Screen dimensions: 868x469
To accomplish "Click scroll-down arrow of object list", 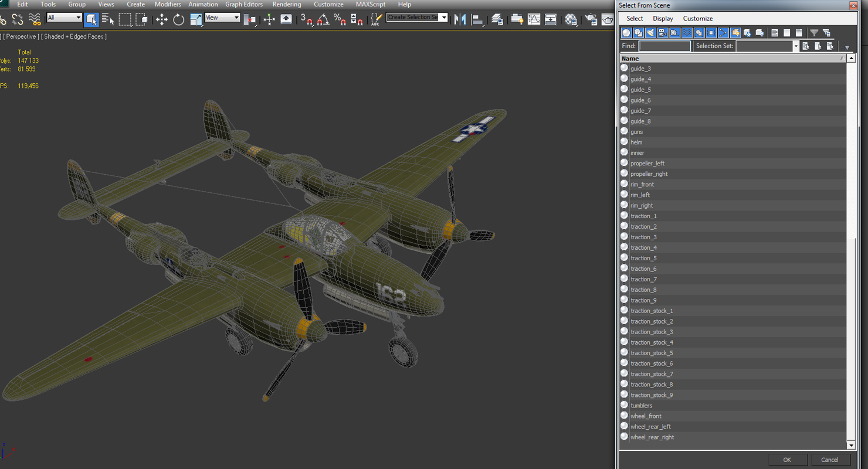I will coord(851,446).
